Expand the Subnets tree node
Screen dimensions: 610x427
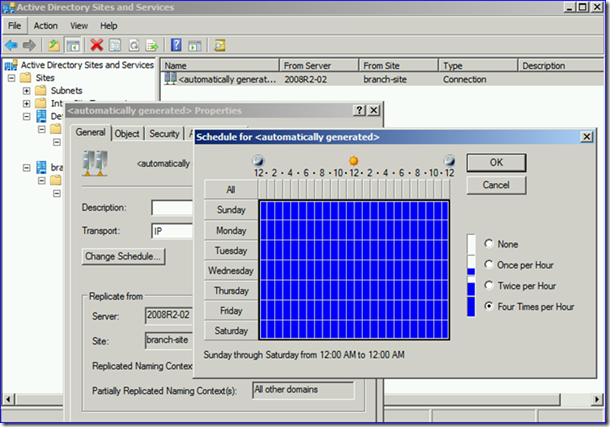(26, 91)
